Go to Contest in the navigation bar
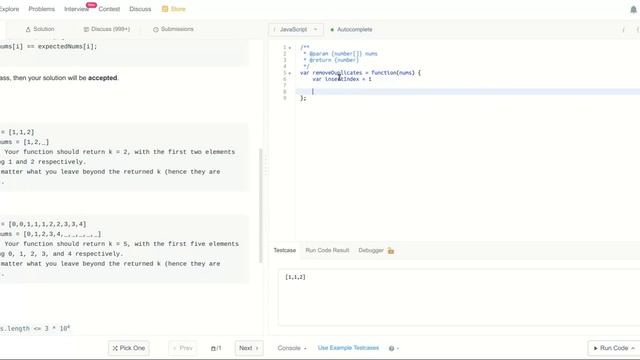The width and height of the screenshot is (640, 360). (x=109, y=9)
